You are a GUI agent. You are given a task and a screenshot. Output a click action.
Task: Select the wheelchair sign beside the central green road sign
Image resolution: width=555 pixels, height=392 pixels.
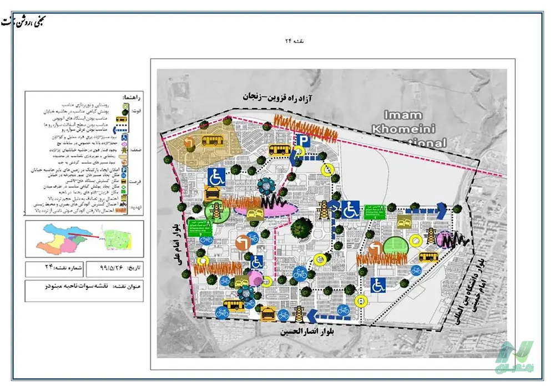tap(350, 210)
